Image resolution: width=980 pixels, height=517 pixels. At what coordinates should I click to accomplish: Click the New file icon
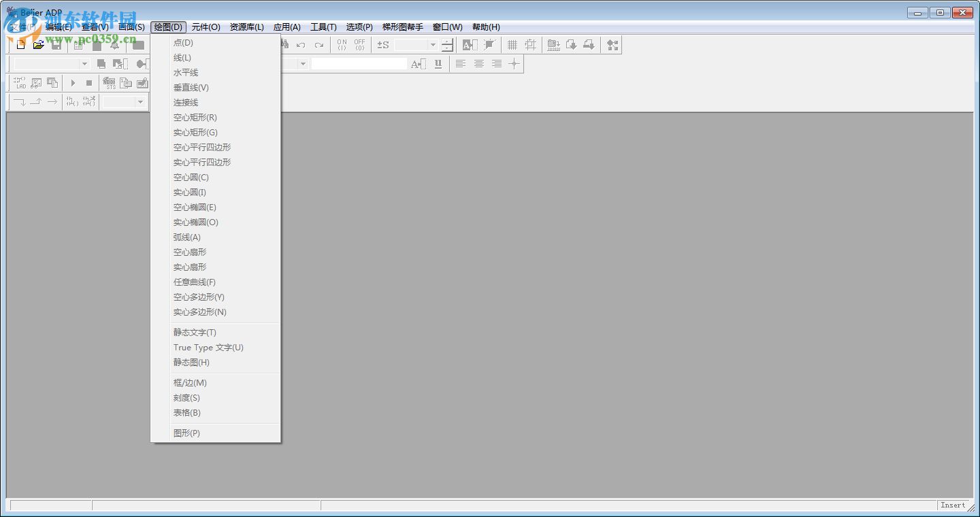(21, 45)
